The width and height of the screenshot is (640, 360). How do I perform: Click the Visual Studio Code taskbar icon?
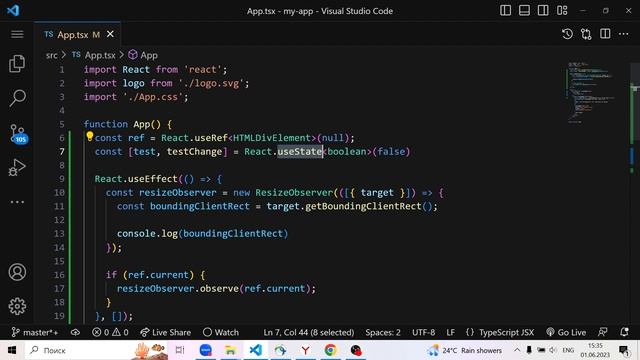[x=256, y=350]
